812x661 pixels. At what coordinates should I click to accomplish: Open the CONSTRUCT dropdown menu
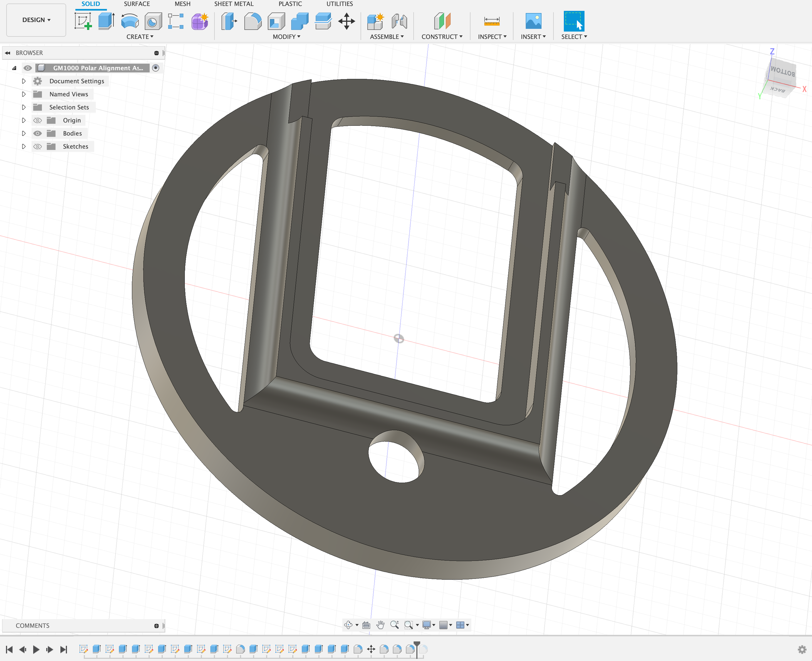click(x=442, y=36)
